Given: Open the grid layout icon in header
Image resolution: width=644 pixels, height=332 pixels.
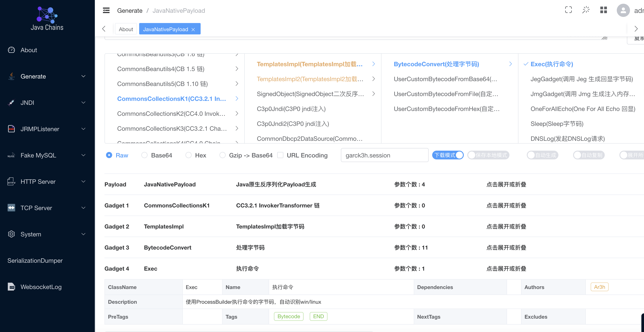Looking at the screenshot, I should coord(603,10).
